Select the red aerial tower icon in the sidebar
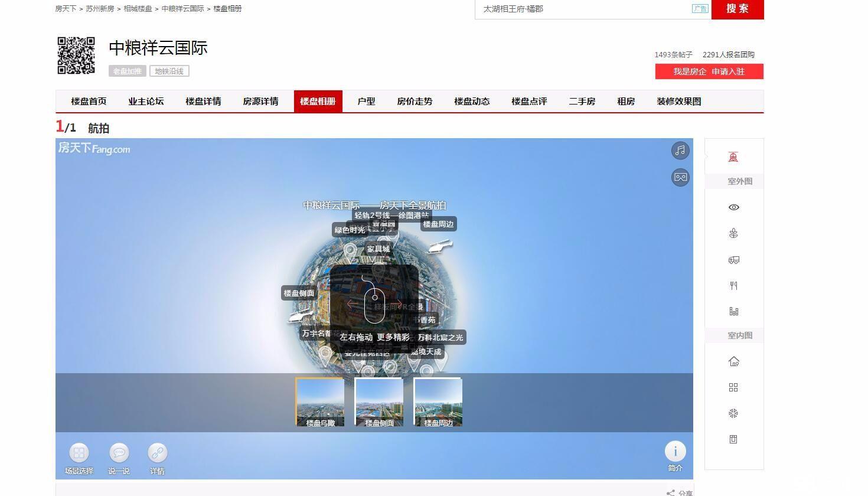 click(733, 157)
